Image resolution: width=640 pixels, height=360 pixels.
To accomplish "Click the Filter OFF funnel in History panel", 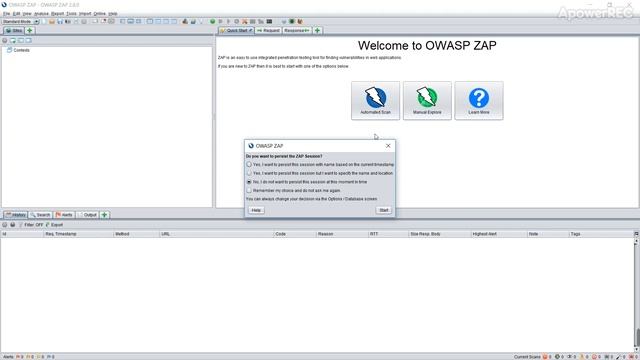I will 31,225.
